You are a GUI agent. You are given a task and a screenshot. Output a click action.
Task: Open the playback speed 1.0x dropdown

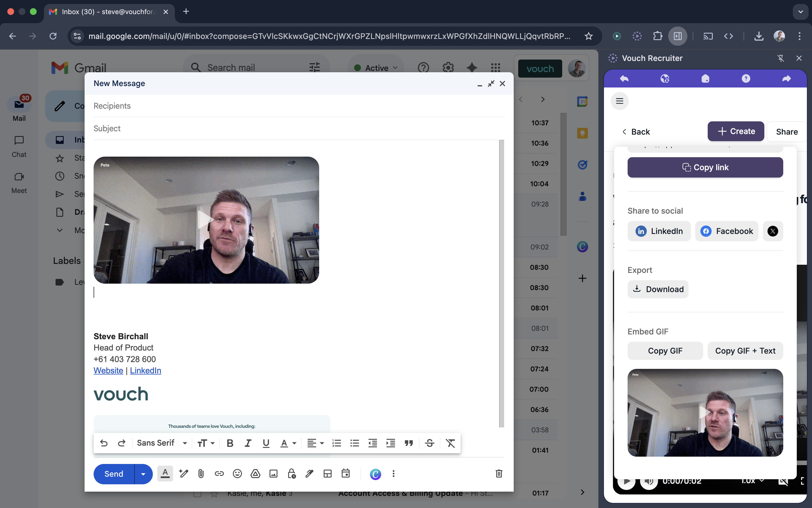[x=752, y=481]
